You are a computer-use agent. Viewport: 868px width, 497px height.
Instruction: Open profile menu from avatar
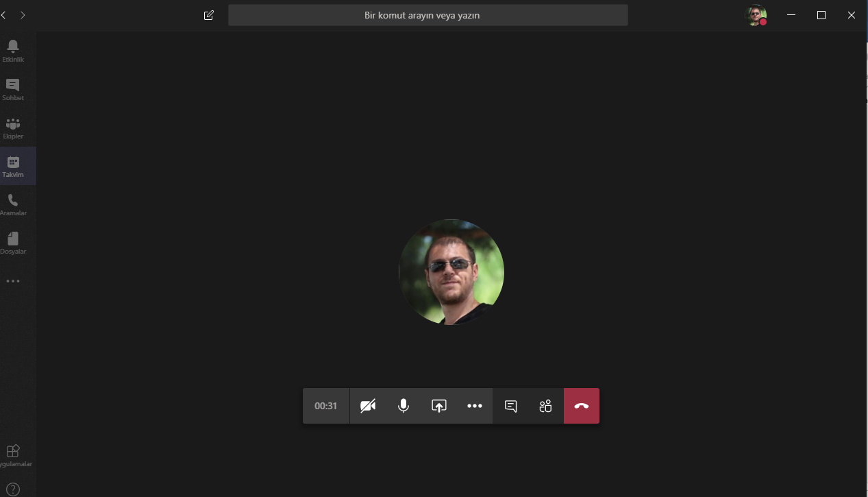pyautogui.click(x=755, y=15)
